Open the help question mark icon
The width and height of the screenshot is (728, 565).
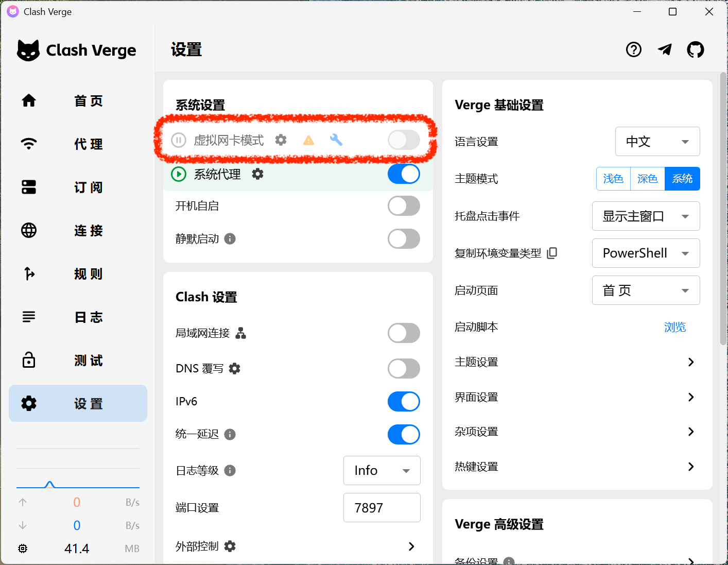pyautogui.click(x=633, y=49)
